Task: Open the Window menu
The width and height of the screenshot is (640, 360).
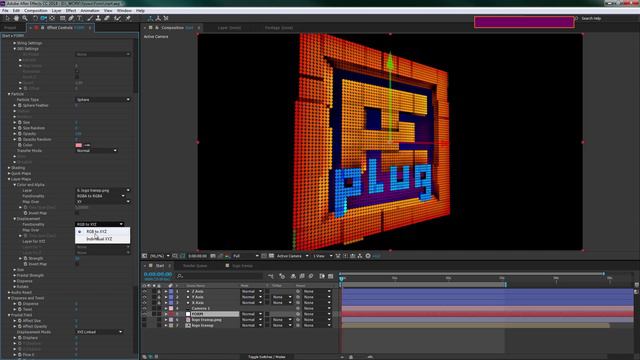Action: click(x=124, y=11)
